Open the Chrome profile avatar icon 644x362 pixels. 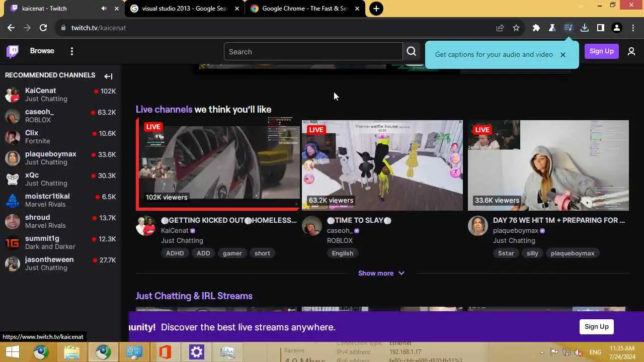tap(617, 28)
